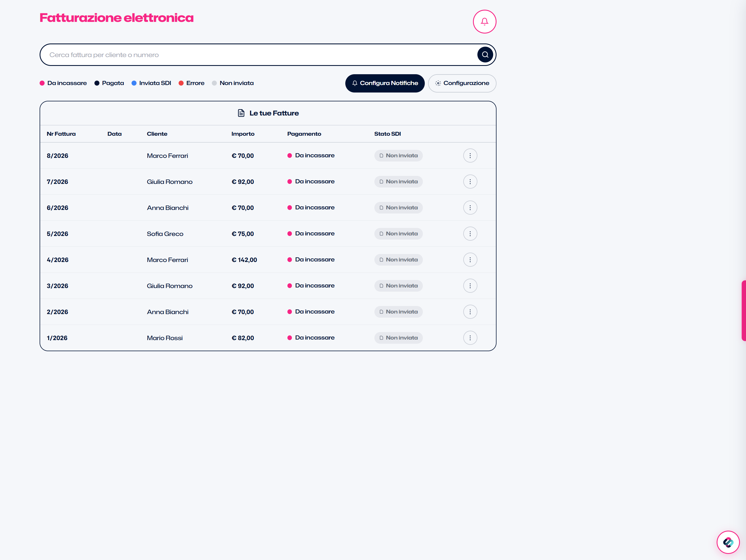
Task: Open three-dot menu for invoice 5/2026
Action: pyautogui.click(x=470, y=233)
